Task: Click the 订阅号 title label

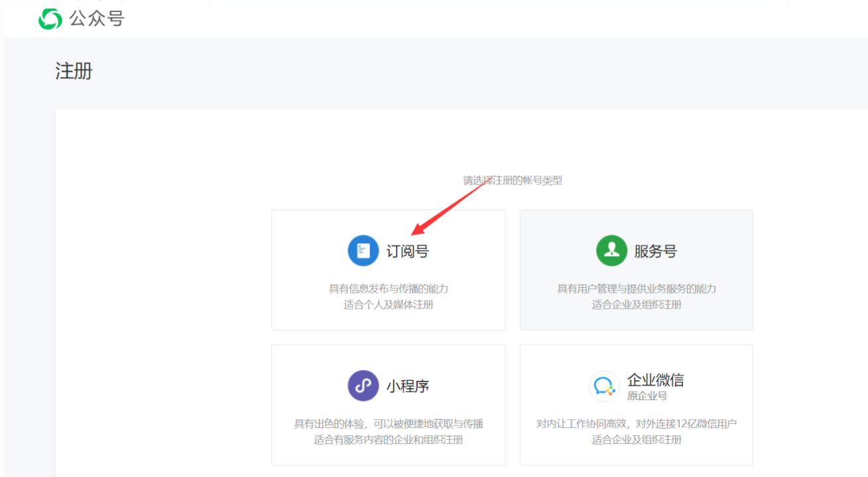Action: click(408, 251)
